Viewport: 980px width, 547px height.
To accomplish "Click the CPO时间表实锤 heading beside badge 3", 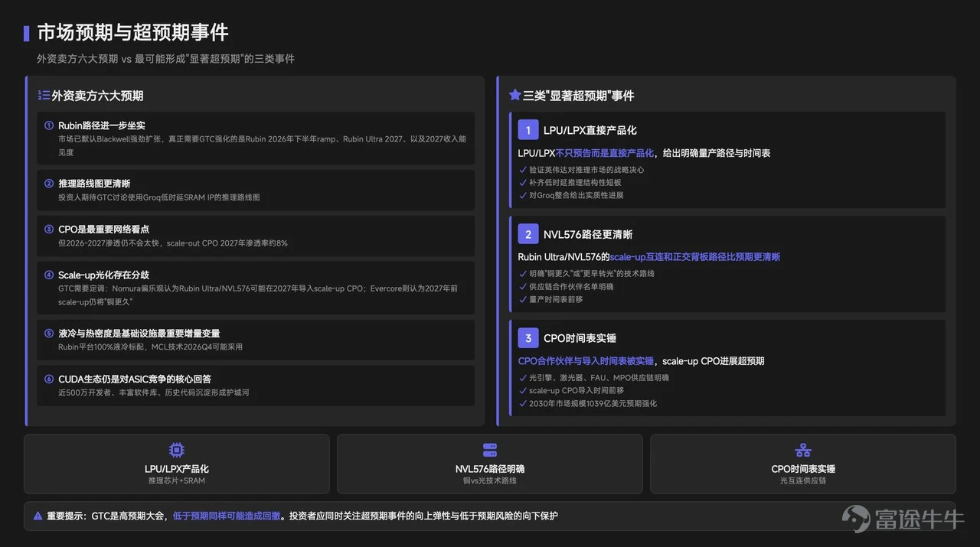I will (580, 338).
